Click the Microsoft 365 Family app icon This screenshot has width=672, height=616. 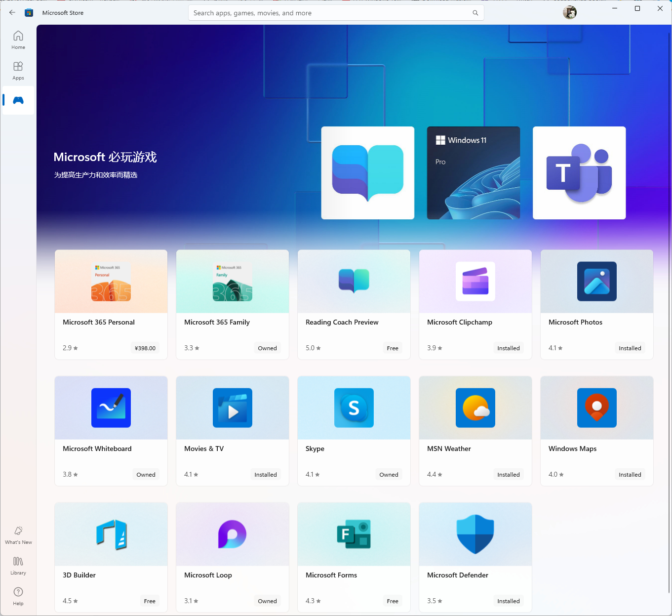pyautogui.click(x=233, y=282)
